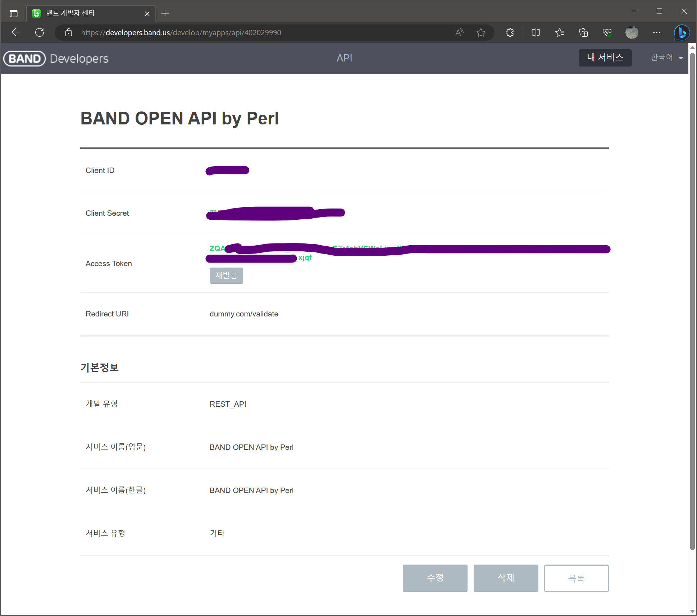Add page to favorites star icon
The height and width of the screenshot is (616, 697).
pos(481,33)
